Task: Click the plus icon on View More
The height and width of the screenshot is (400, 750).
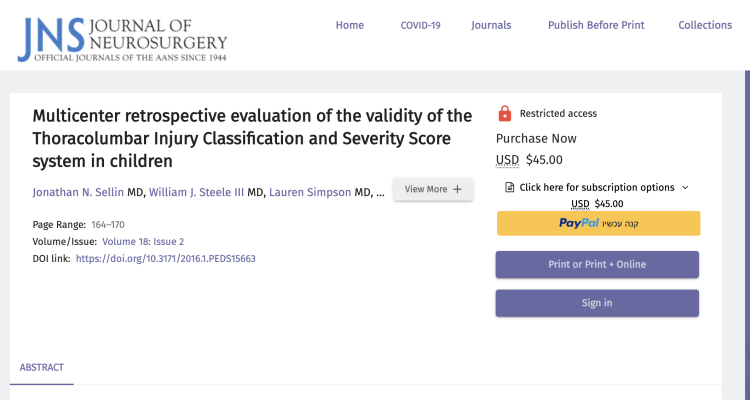Action: click(x=458, y=189)
